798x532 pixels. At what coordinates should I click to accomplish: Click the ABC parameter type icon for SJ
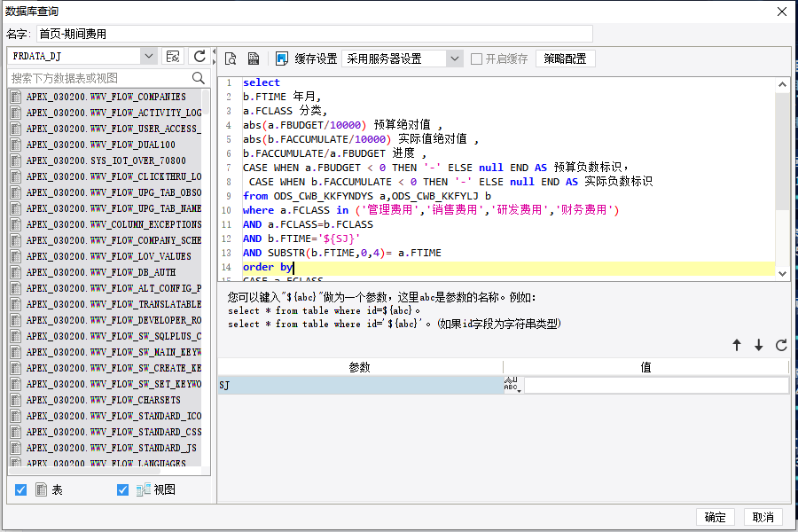[x=512, y=384]
